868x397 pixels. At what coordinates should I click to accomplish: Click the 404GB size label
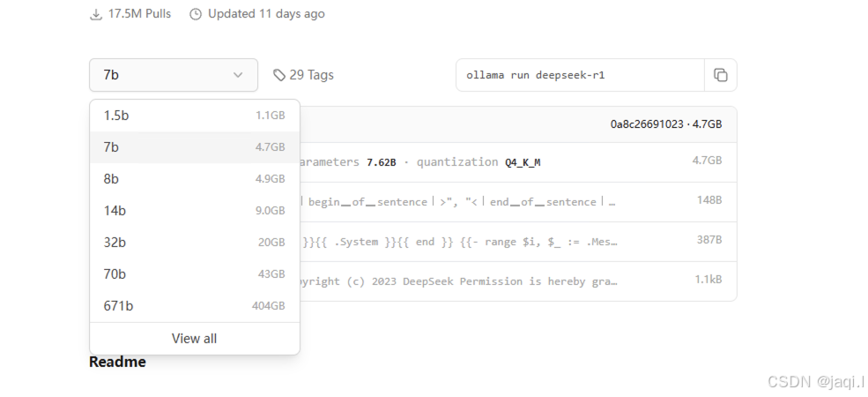tap(269, 306)
